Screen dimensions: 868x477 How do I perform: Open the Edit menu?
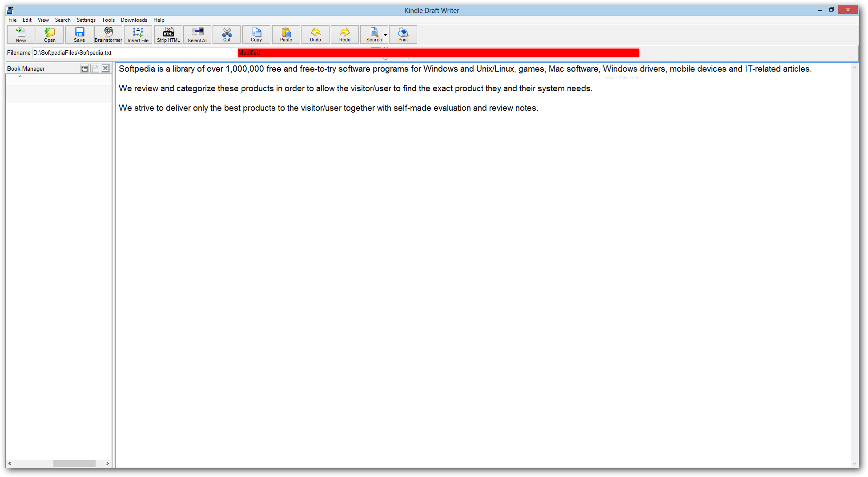point(27,20)
